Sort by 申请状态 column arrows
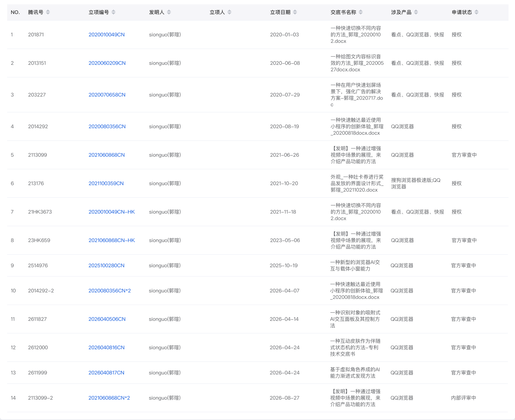 (x=476, y=12)
